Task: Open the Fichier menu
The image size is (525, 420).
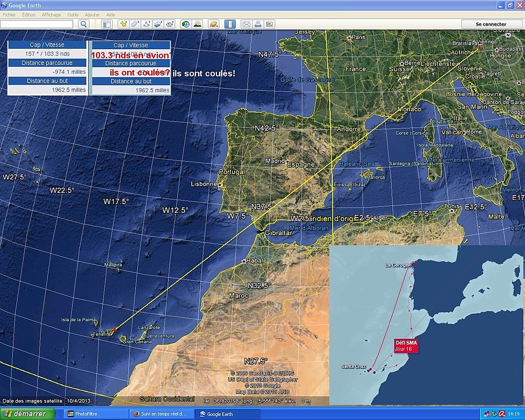Action: pos(9,15)
